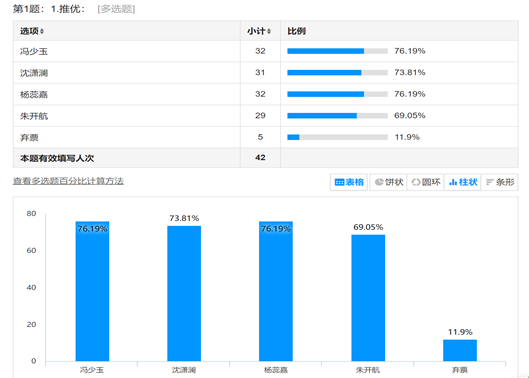The image size is (529, 378).
Task: Click the 42 total count cell
Action: (260, 158)
